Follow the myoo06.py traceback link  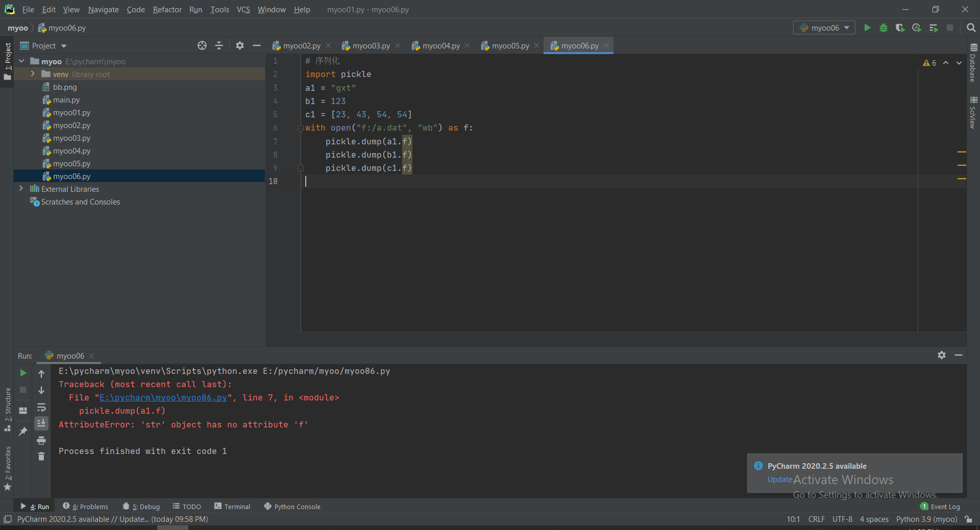(x=163, y=397)
